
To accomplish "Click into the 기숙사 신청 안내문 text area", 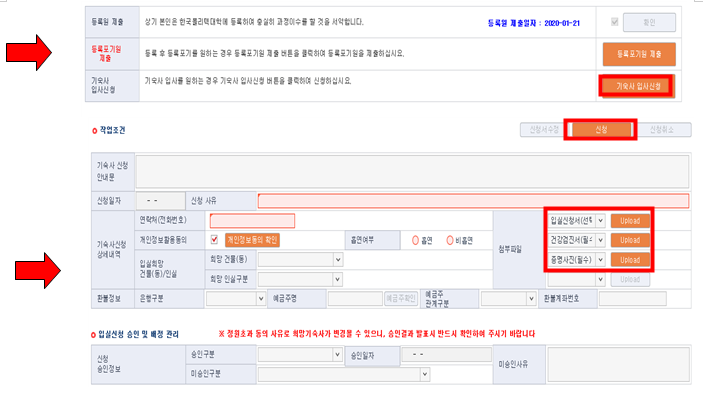I will (x=412, y=172).
